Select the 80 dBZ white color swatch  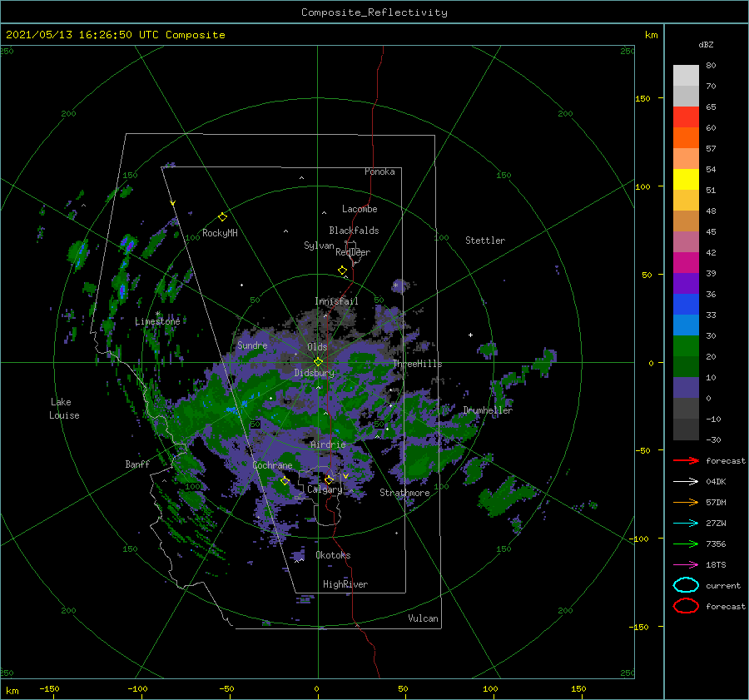[x=686, y=76]
